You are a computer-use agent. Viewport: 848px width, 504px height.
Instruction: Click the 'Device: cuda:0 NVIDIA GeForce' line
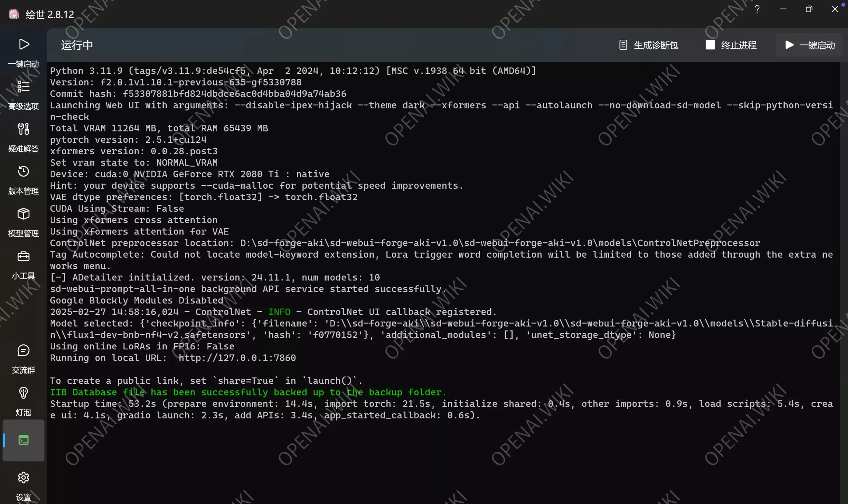point(189,174)
